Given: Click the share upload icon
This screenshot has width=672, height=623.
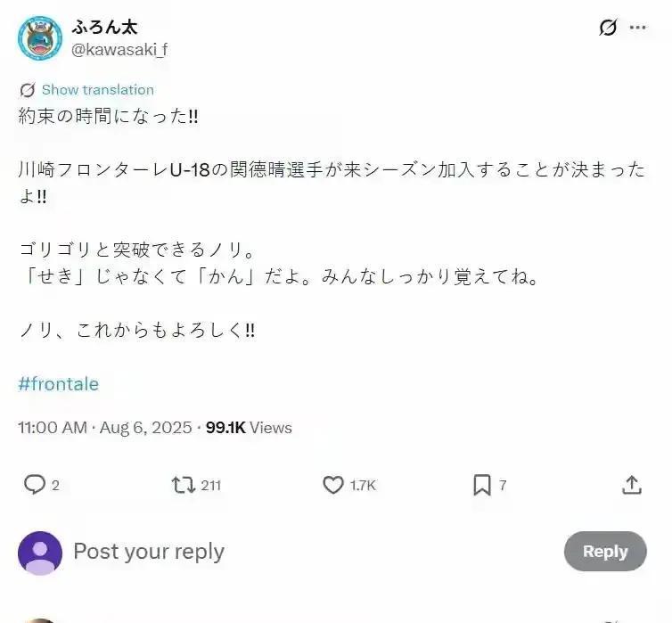Looking at the screenshot, I should [631, 485].
